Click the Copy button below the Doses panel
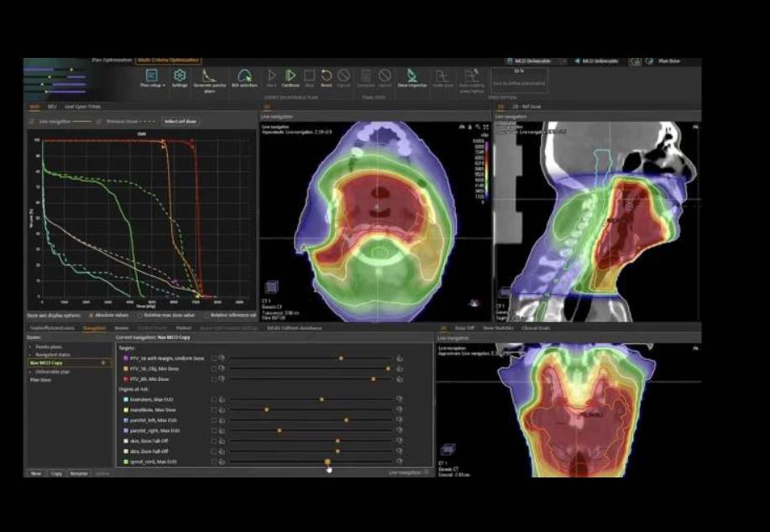This screenshot has width=770, height=532. [x=56, y=473]
